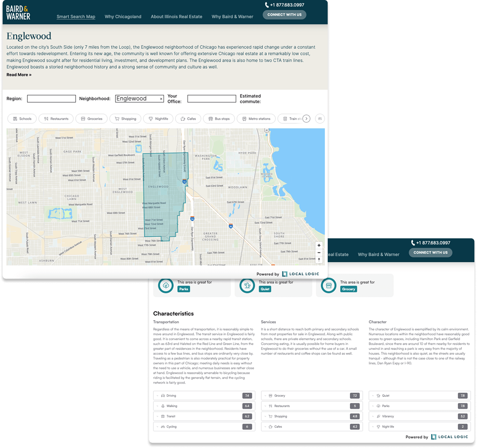Expand the Driving score row
Image resolution: width=477 pixels, height=448 pixels.
pos(204,396)
